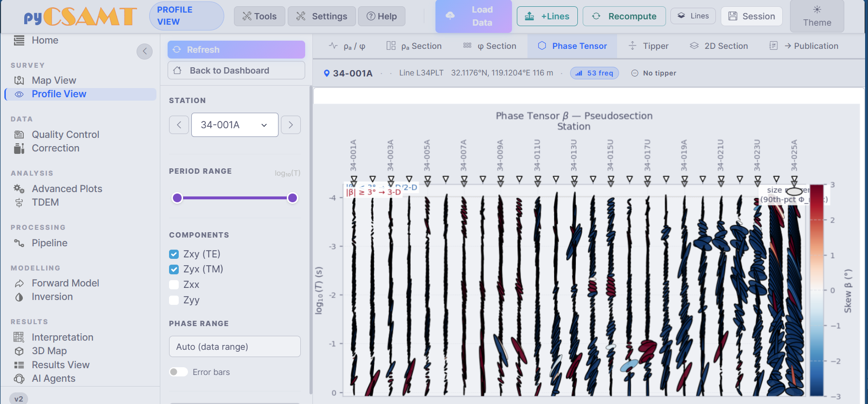Open the Lines dropdown in toolbar
The height and width of the screenshot is (404, 868).
point(693,16)
